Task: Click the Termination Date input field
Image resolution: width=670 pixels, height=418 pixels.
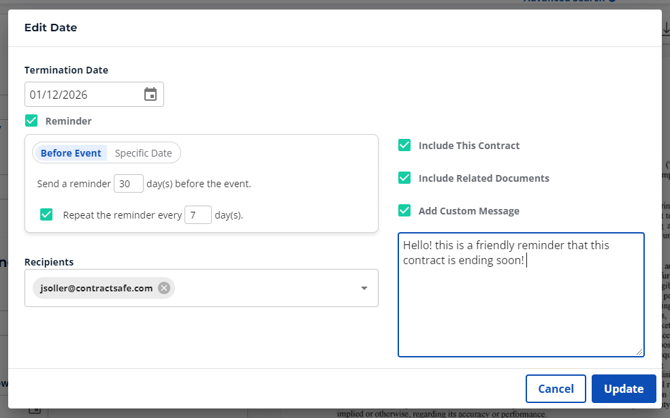Action: [84, 95]
